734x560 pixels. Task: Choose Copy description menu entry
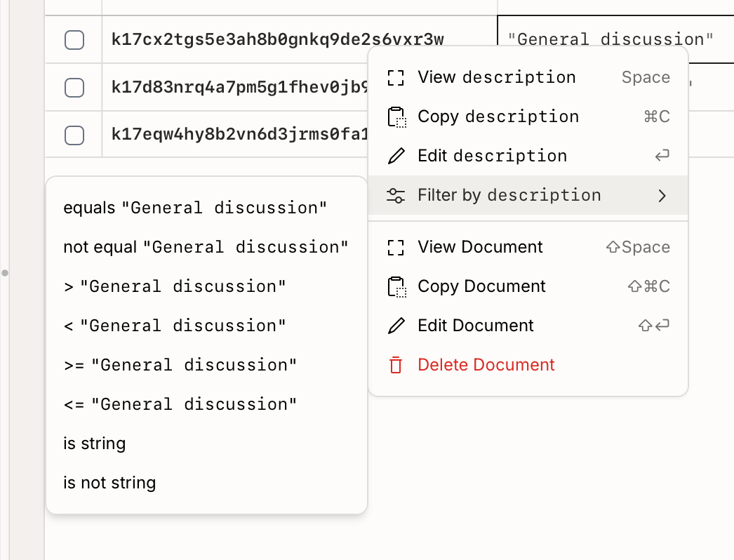click(x=528, y=116)
